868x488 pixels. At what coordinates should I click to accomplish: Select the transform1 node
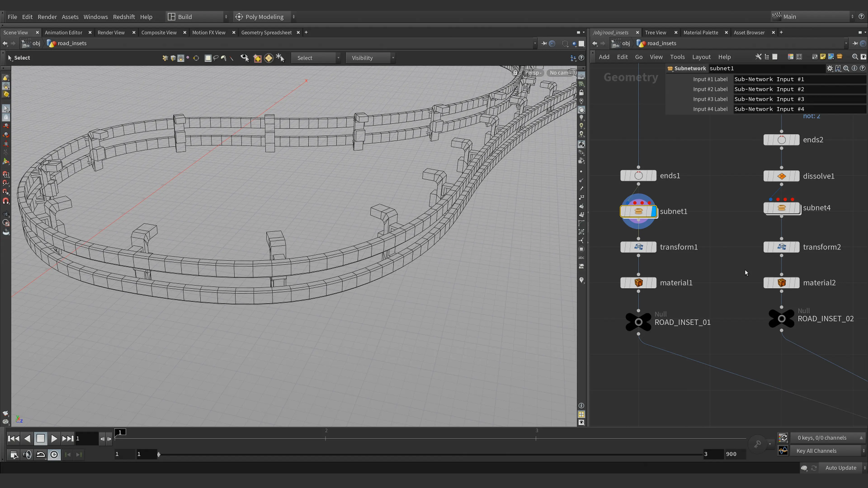[x=638, y=247]
